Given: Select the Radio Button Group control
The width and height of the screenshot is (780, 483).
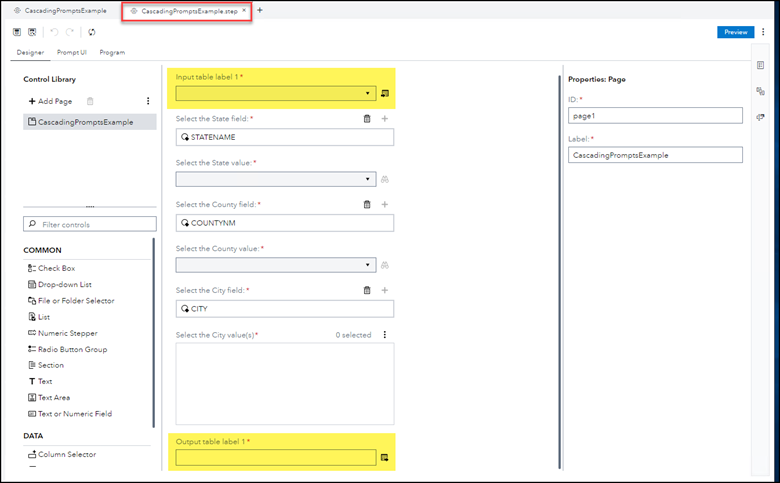Looking at the screenshot, I should coord(67,349).
